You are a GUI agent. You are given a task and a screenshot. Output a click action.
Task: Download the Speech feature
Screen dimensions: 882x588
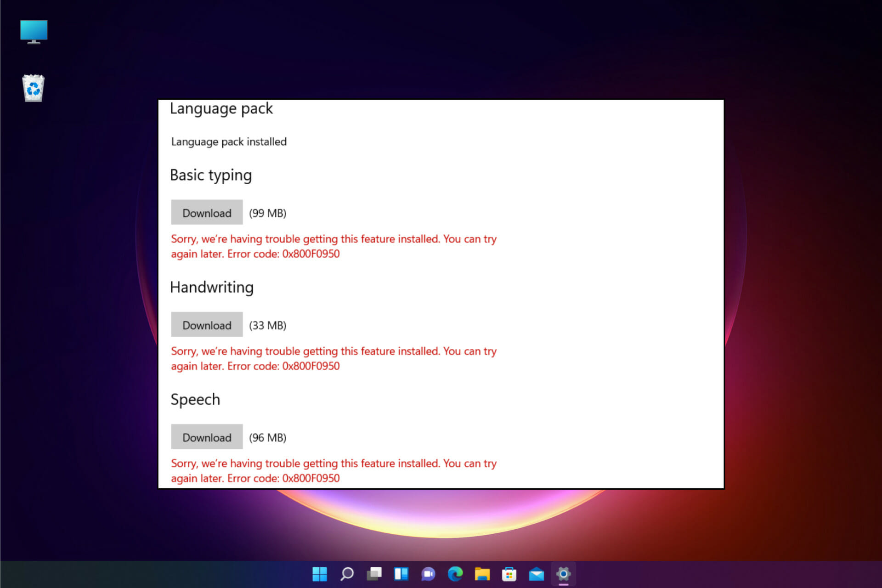point(207,437)
